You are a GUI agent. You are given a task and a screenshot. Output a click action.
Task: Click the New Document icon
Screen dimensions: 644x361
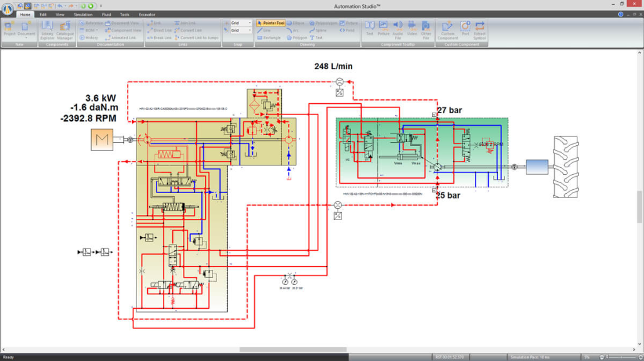(x=26, y=30)
